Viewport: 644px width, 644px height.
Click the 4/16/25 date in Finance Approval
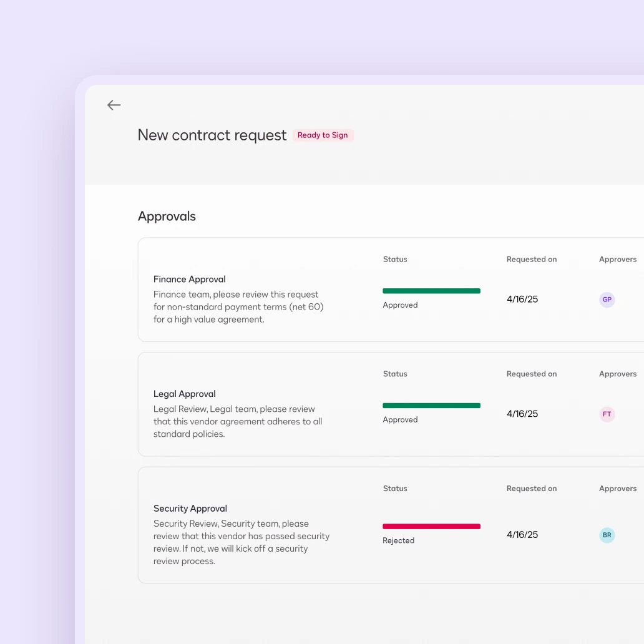click(x=522, y=299)
